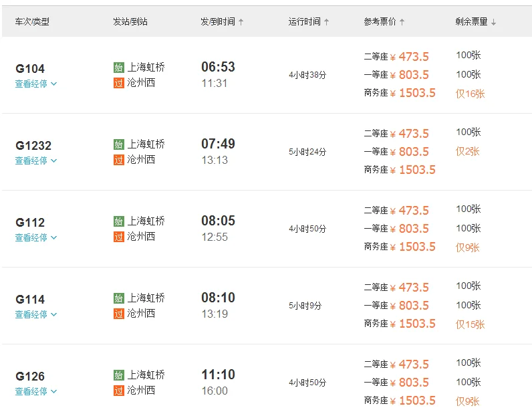Click train number G114

(30, 300)
